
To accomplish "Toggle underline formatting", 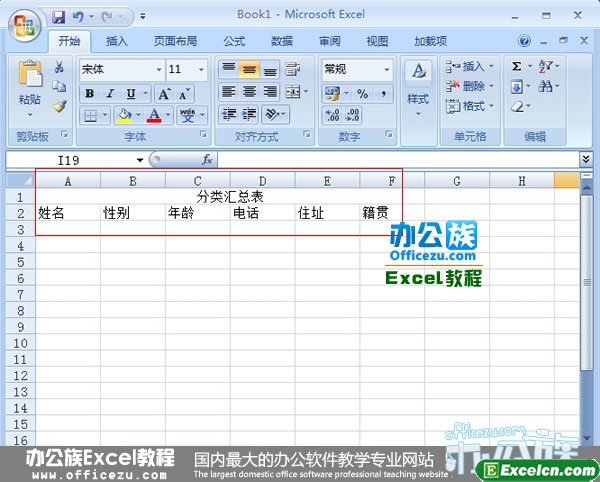I will tap(131, 94).
